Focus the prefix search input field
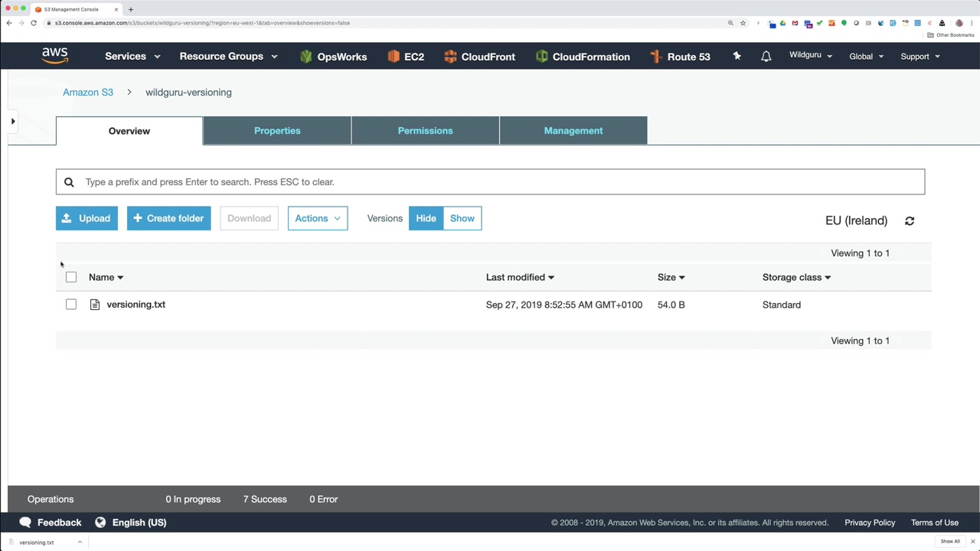 [490, 182]
